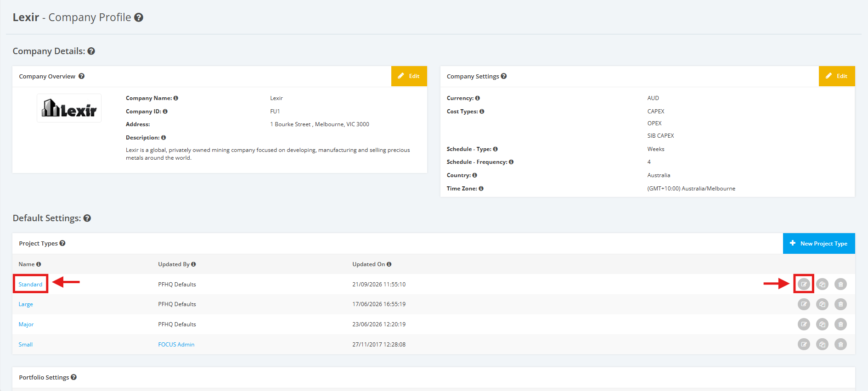868x391 pixels.
Task: Click help icon beside Default Settings heading
Action: (87, 218)
